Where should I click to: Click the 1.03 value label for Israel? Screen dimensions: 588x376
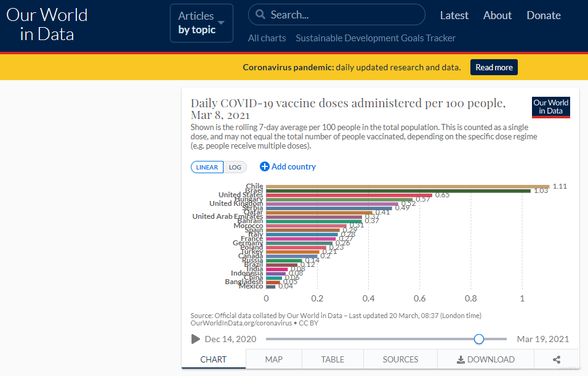[x=541, y=190]
